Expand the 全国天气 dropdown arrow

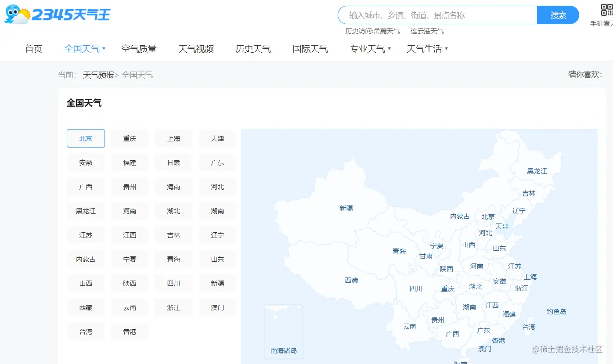(104, 49)
